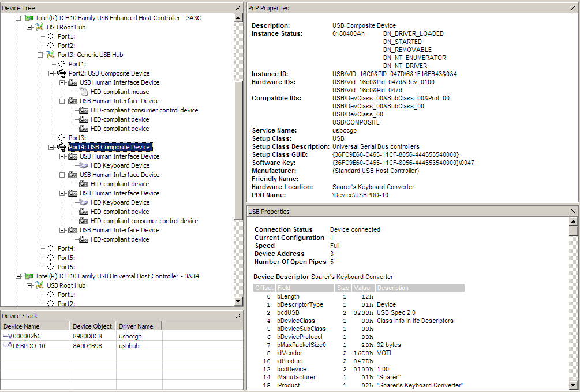Screen dimensions: 580x392
Task: Close the PnP Properties panel
Action: point(573,8)
